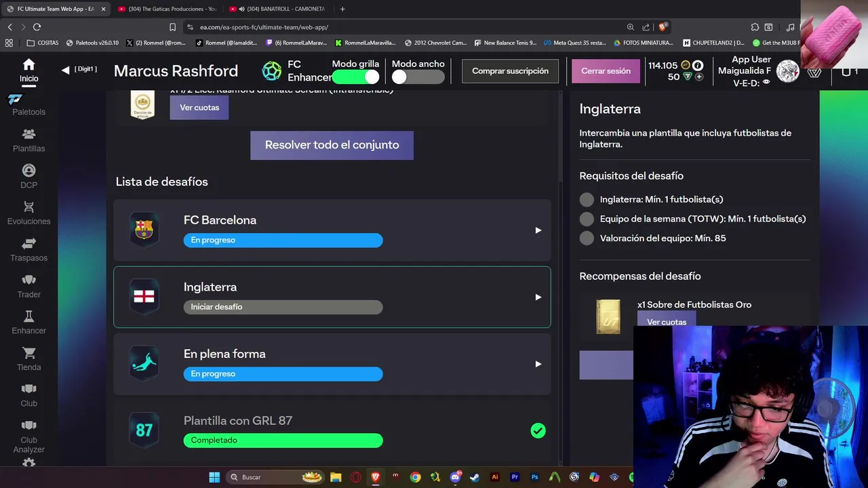Click the Brave shields icon
Viewport: 868px width, 488px height.
point(663,27)
